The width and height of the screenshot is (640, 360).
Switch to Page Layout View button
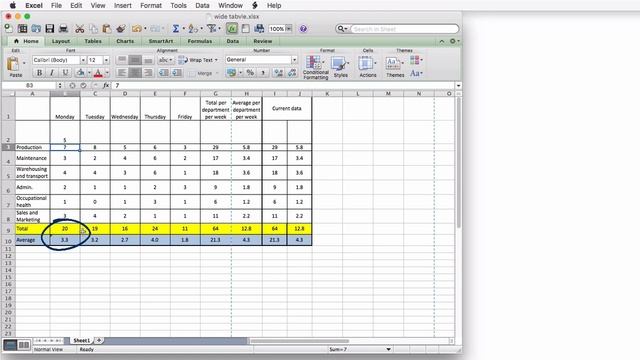(24, 345)
